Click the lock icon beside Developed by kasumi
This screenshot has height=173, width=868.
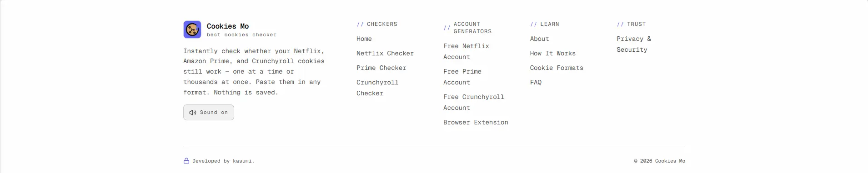click(x=186, y=161)
